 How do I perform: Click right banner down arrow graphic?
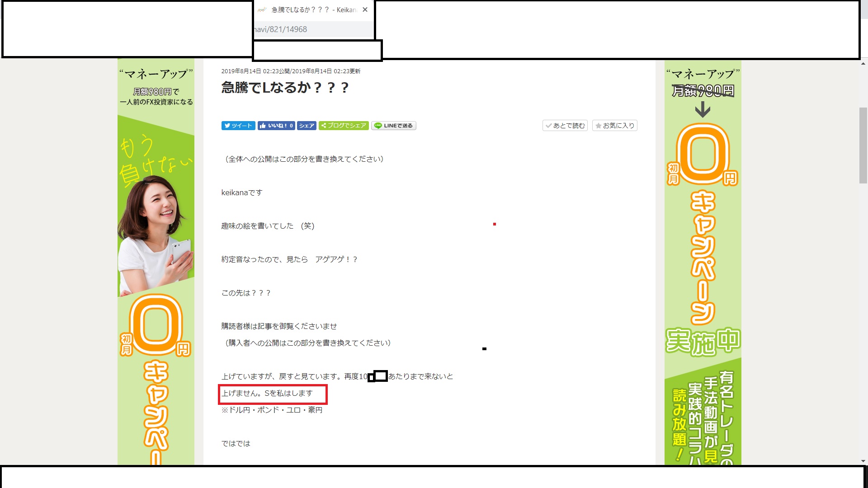tap(703, 109)
